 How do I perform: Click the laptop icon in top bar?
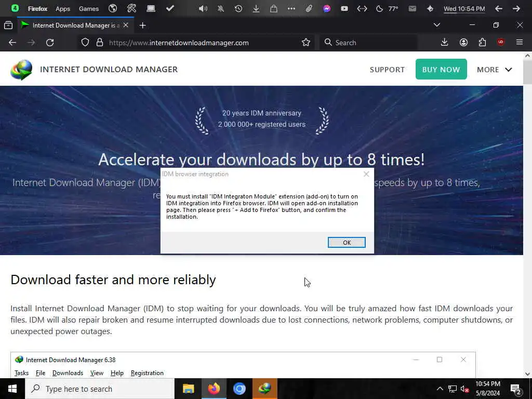[x=151, y=8]
